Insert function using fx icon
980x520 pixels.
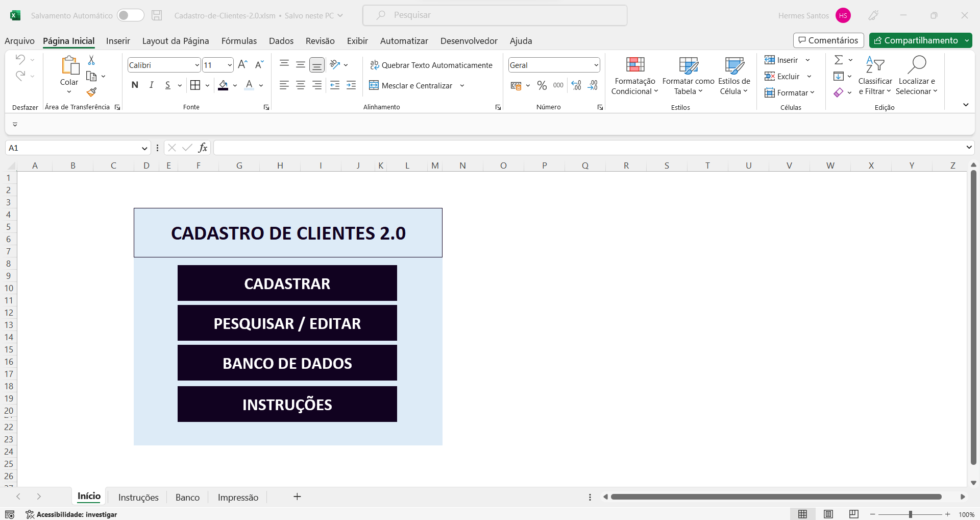(203, 148)
